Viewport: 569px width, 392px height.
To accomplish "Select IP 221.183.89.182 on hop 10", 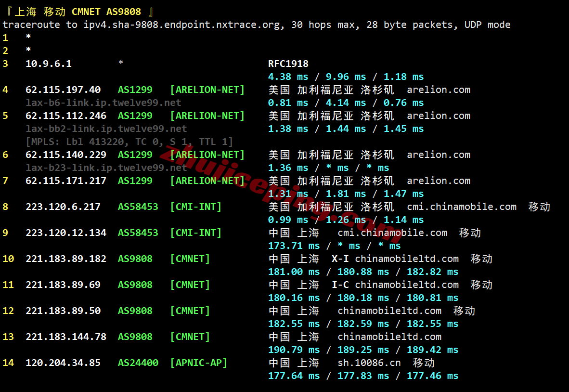I will point(66,259).
